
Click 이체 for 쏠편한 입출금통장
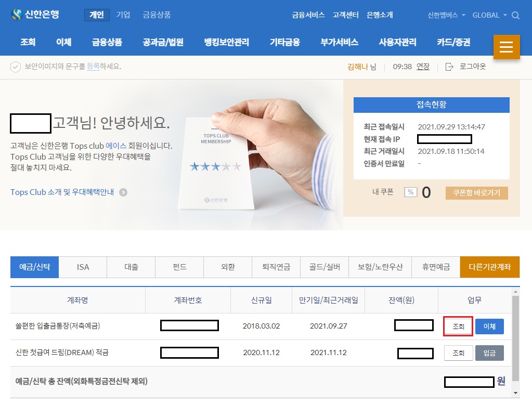(x=489, y=326)
